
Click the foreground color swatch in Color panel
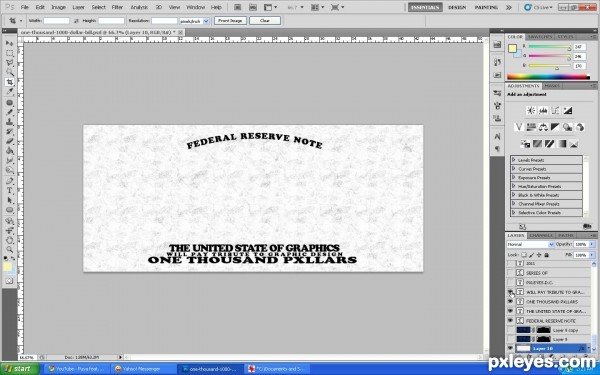(x=512, y=49)
